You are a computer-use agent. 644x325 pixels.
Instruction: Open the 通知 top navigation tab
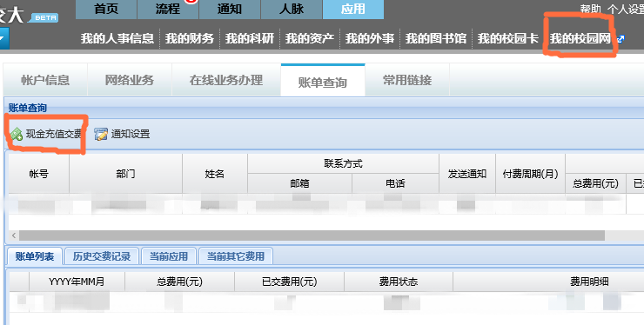pyautogui.click(x=229, y=9)
